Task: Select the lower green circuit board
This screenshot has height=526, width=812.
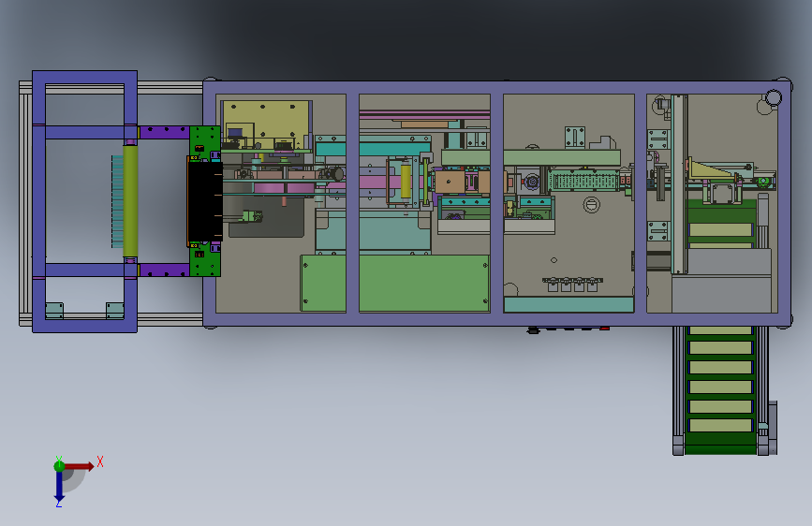Action: [205, 259]
